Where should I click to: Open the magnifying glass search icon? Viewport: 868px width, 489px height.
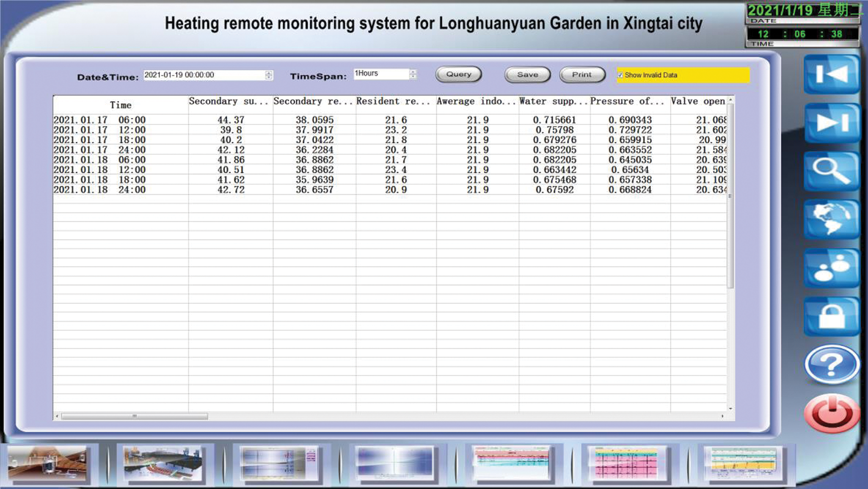tap(831, 171)
